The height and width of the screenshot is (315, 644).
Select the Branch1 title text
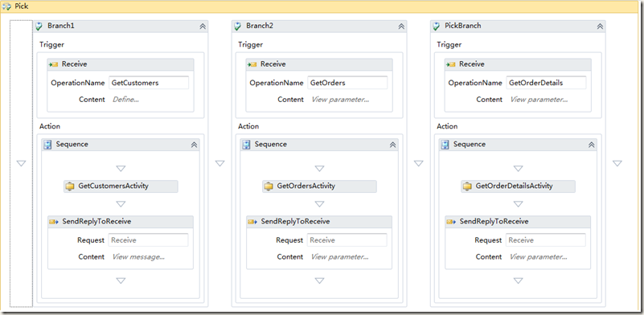tap(61, 26)
